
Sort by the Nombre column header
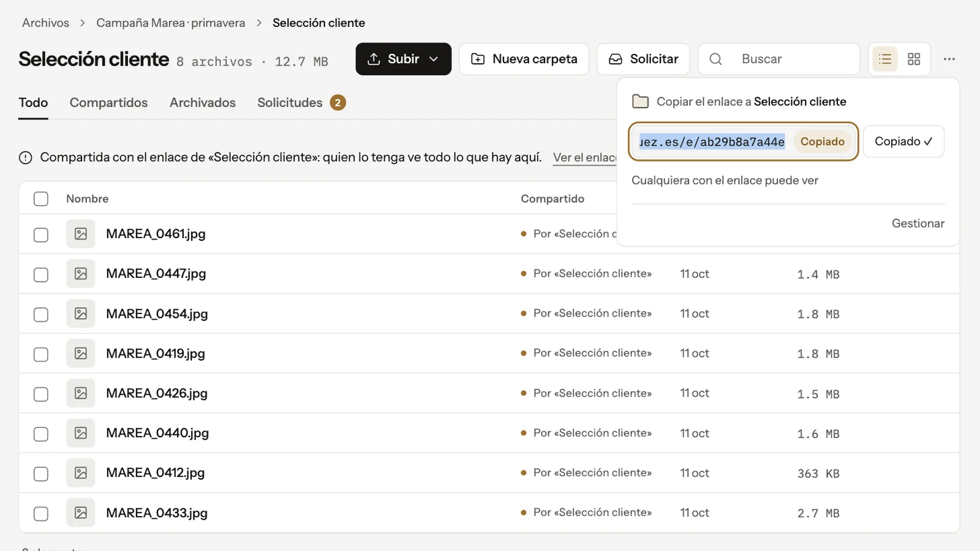click(x=88, y=199)
